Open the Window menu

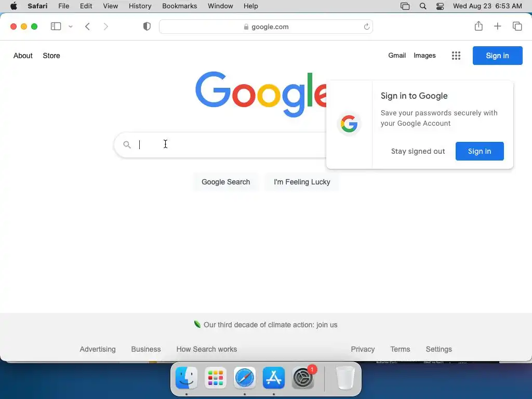click(220, 6)
